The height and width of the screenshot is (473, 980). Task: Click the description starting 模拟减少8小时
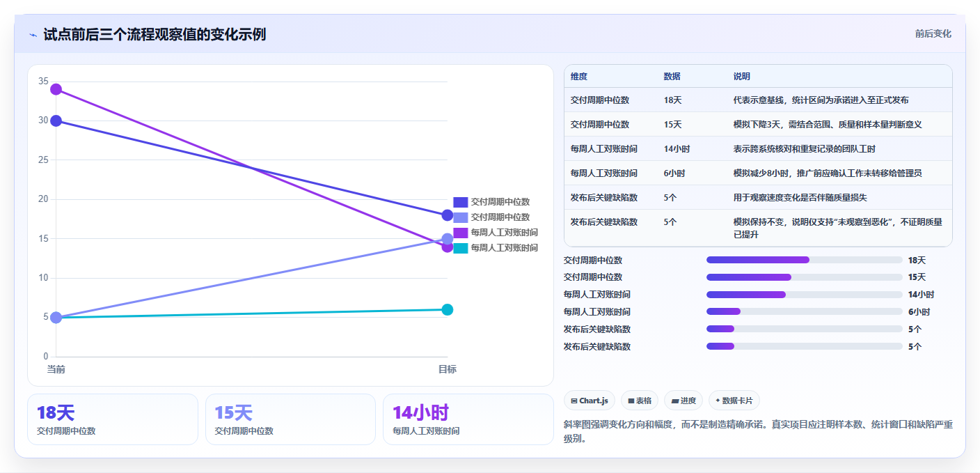click(x=828, y=173)
